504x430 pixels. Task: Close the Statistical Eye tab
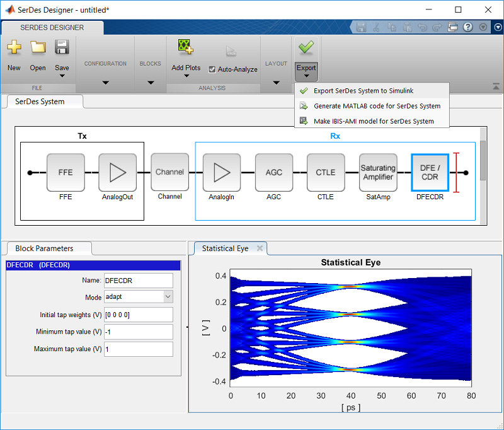coord(260,248)
